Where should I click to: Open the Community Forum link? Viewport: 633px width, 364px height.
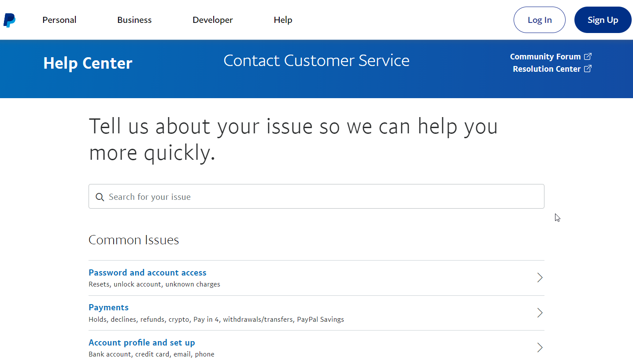point(545,56)
